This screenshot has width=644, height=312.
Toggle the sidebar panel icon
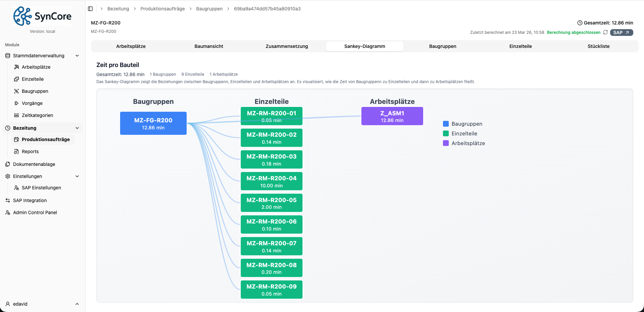[x=90, y=9]
